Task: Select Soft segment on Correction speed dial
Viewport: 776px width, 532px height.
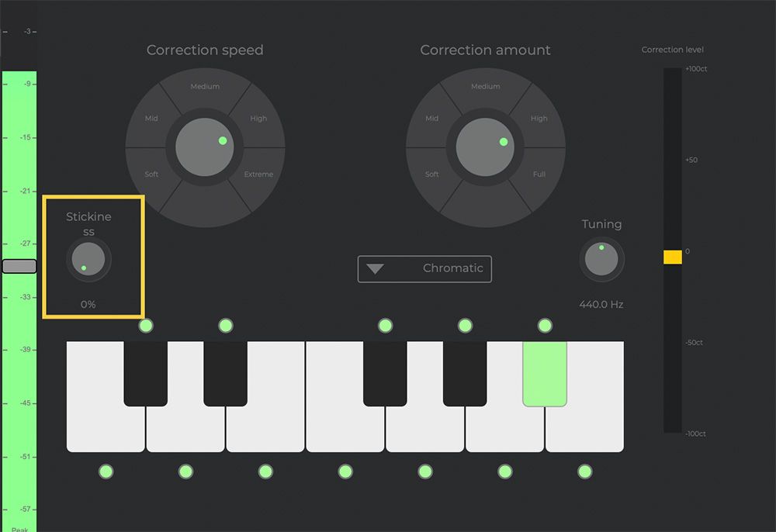Action: coord(151,174)
